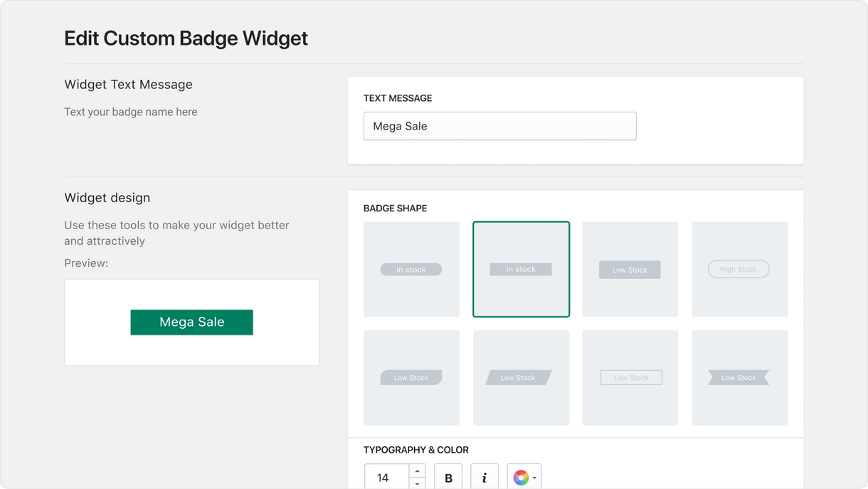This screenshot has height=489, width=868.
Task: Toggle italic text formatting
Action: click(485, 477)
